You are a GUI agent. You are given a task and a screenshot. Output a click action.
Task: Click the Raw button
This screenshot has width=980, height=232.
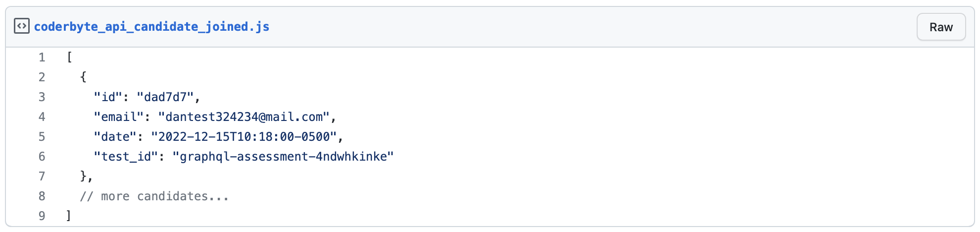pyautogui.click(x=940, y=27)
